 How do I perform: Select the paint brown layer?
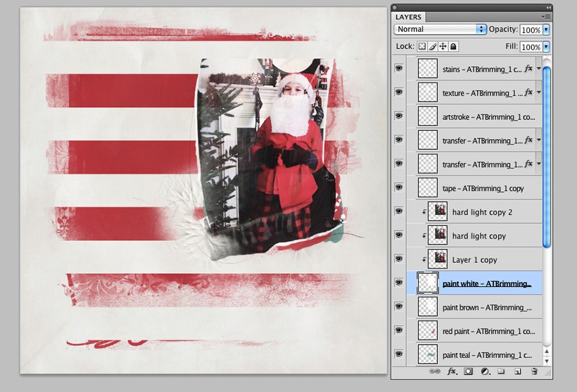click(474, 307)
